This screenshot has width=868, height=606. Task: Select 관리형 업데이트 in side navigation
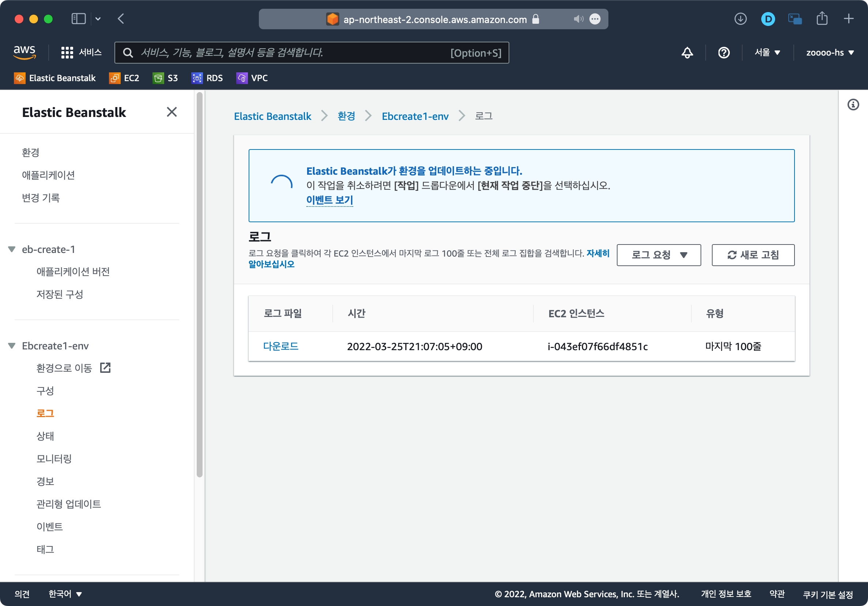pos(68,504)
